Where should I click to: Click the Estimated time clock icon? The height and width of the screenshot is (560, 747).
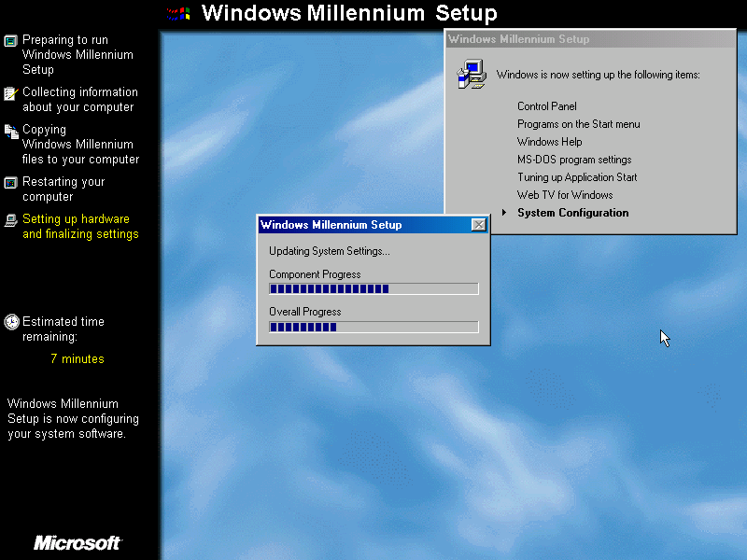pos(11,322)
